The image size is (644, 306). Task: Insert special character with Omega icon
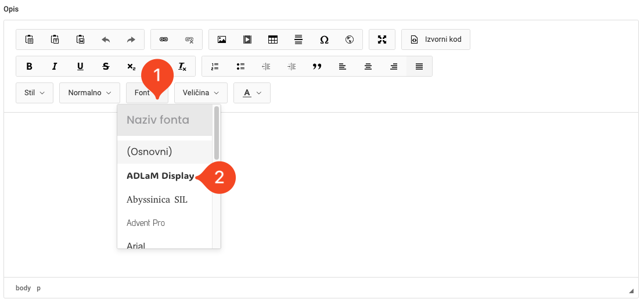click(x=324, y=39)
